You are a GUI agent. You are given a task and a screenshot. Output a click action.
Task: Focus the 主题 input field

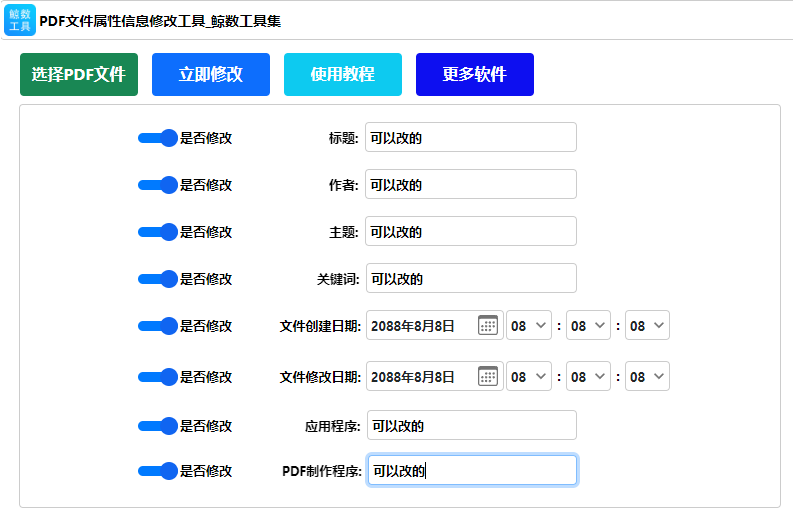[471, 231]
